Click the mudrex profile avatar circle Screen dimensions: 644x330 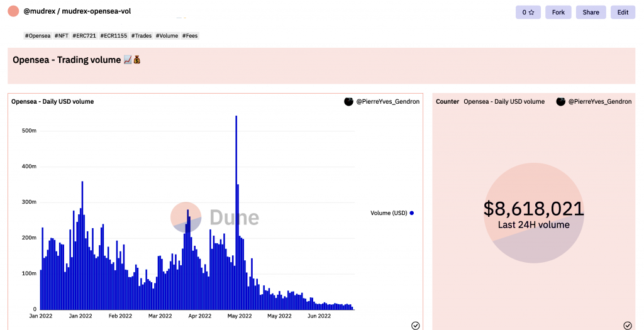[x=14, y=11]
